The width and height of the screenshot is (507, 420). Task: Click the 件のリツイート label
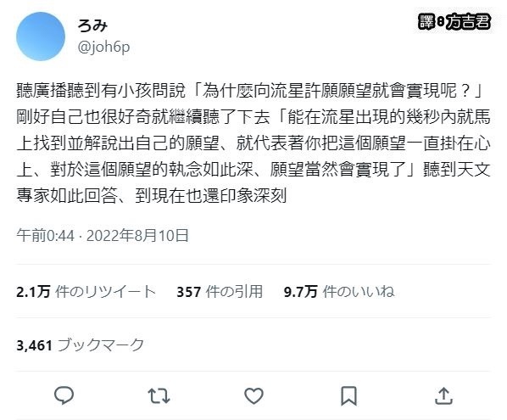tap(106, 292)
